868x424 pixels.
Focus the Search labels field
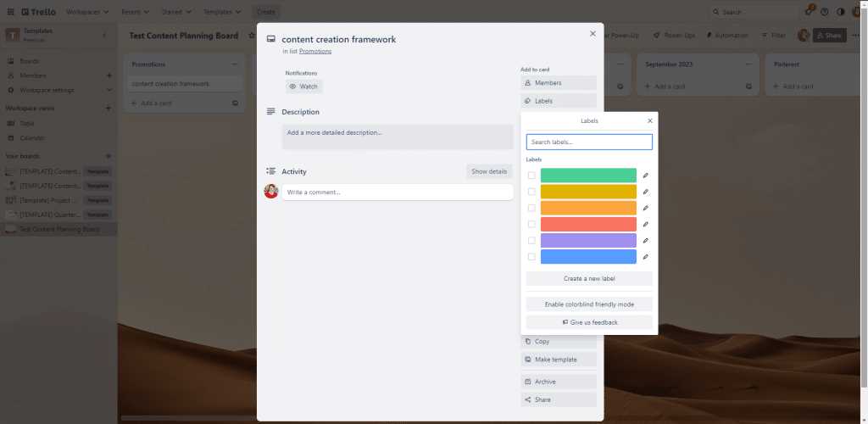589,142
